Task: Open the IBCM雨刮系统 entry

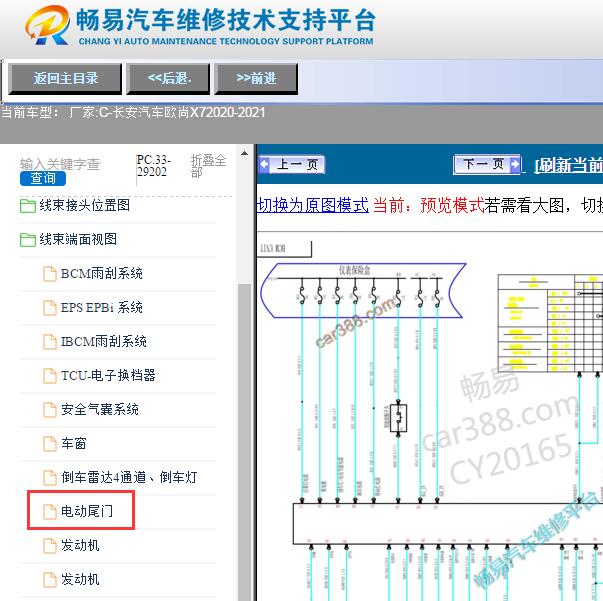Action: click(104, 341)
